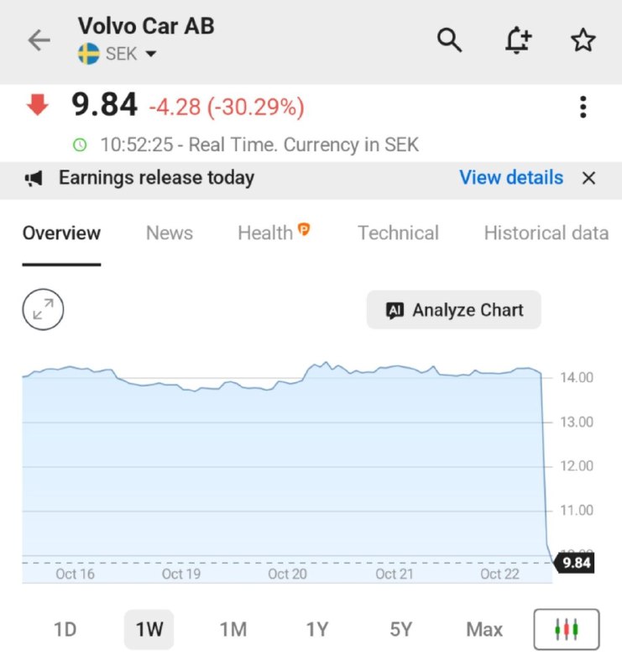The image size is (622, 672).
Task: Click the Analyze Chart button
Action: click(x=453, y=310)
